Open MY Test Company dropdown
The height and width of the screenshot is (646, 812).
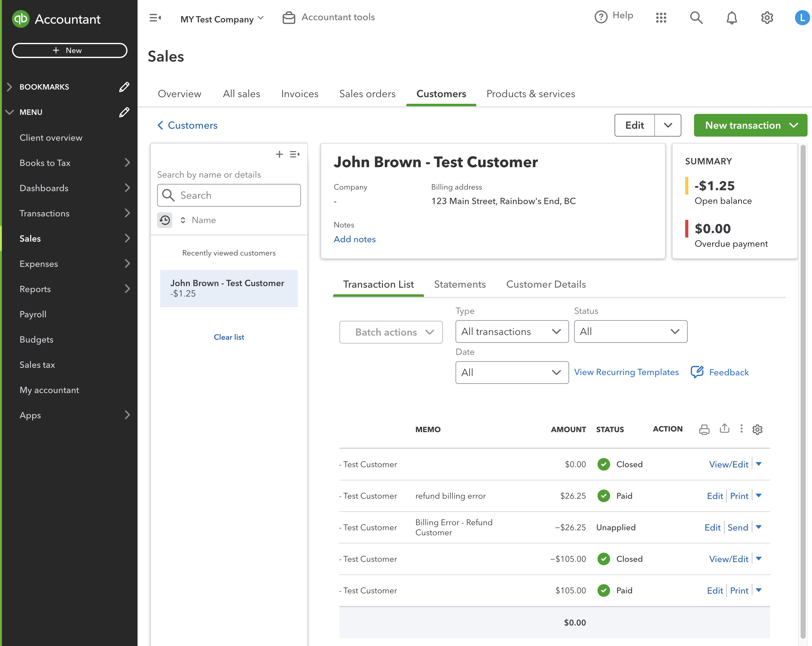tap(222, 19)
